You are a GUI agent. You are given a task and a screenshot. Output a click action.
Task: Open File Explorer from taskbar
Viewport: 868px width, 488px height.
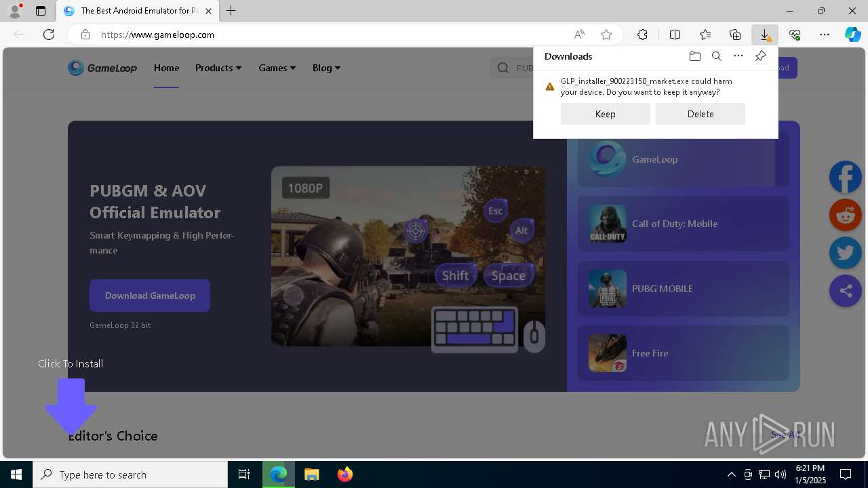coord(311,474)
